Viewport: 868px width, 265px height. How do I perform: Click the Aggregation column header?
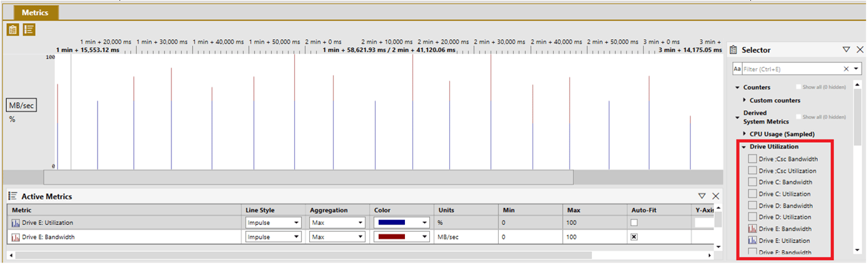coord(337,210)
